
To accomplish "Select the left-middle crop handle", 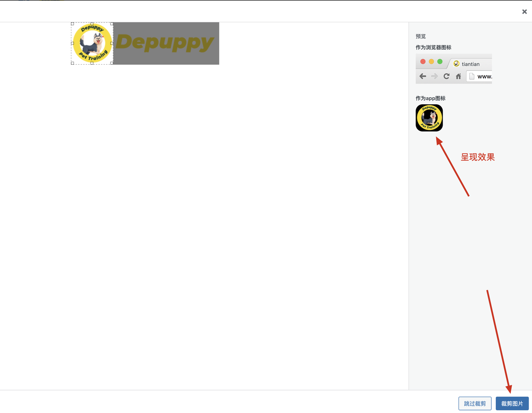I will click(x=72, y=43).
